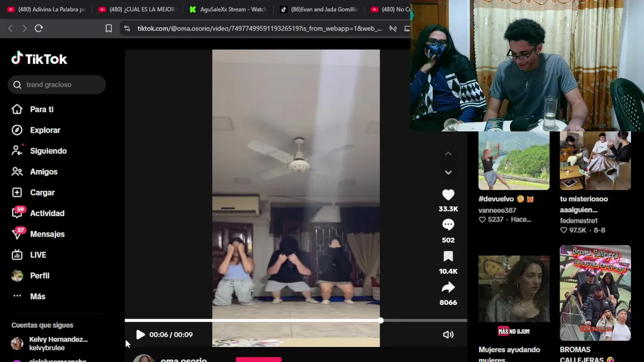Switch to the ¿CUAL ES LA MEJOR tab
Viewport: 644px width, 362px height.
137,9
